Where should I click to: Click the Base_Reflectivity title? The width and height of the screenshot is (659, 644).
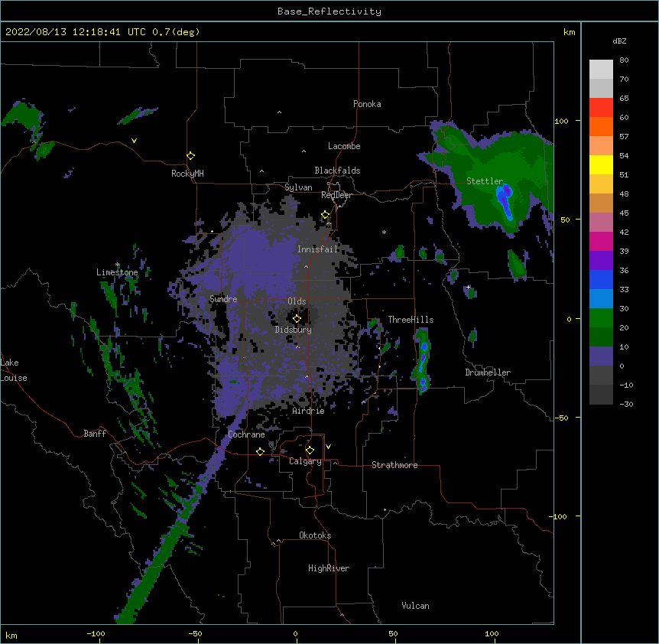click(329, 11)
